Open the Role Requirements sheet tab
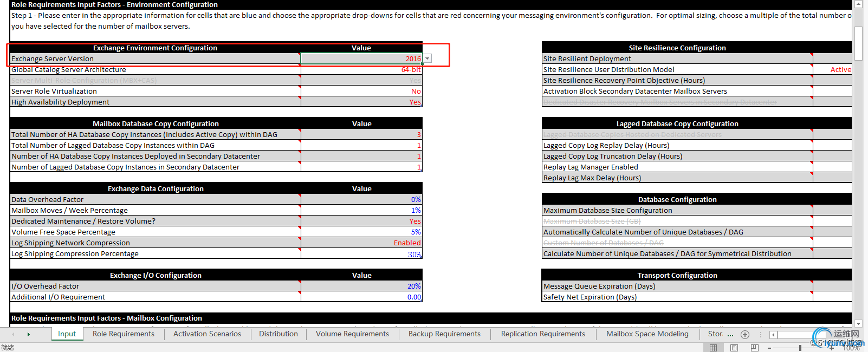The image size is (868, 352). (124, 334)
